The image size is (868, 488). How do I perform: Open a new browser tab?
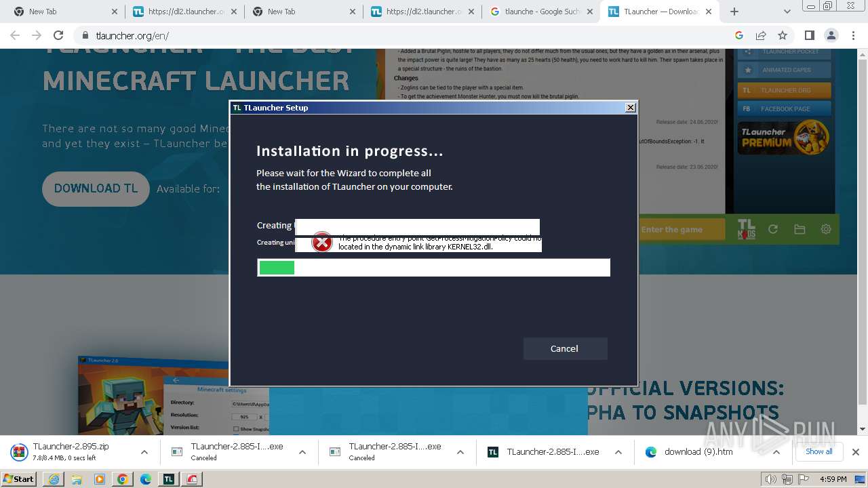[x=734, y=12]
